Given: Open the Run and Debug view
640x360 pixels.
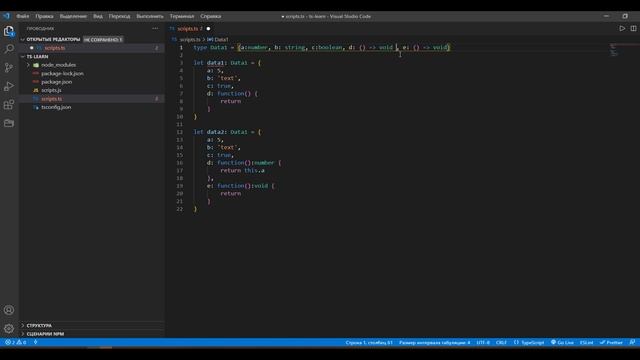Looking at the screenshot, I should coord(9,86).
